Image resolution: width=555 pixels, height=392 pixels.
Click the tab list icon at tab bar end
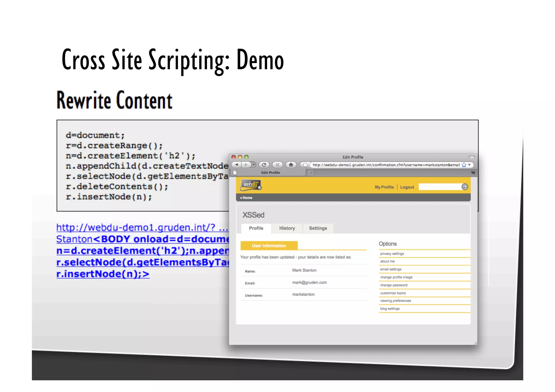473,173
